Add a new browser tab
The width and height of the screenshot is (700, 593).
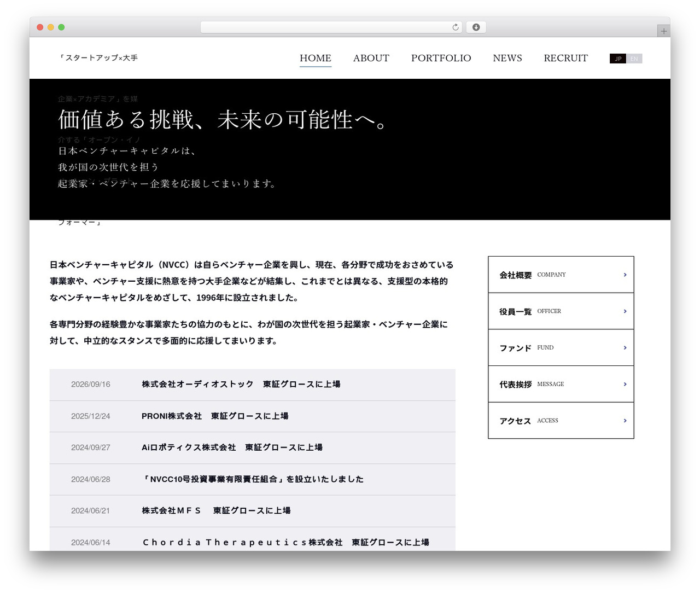tap(663, 31)
